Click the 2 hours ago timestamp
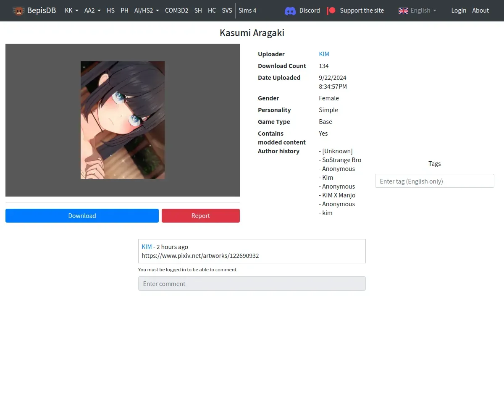Viewport: 504px width, 420px height. pos(172,247)
